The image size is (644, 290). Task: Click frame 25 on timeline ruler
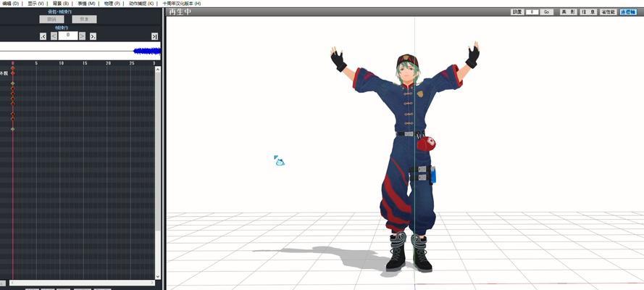(x=131, y=63)
